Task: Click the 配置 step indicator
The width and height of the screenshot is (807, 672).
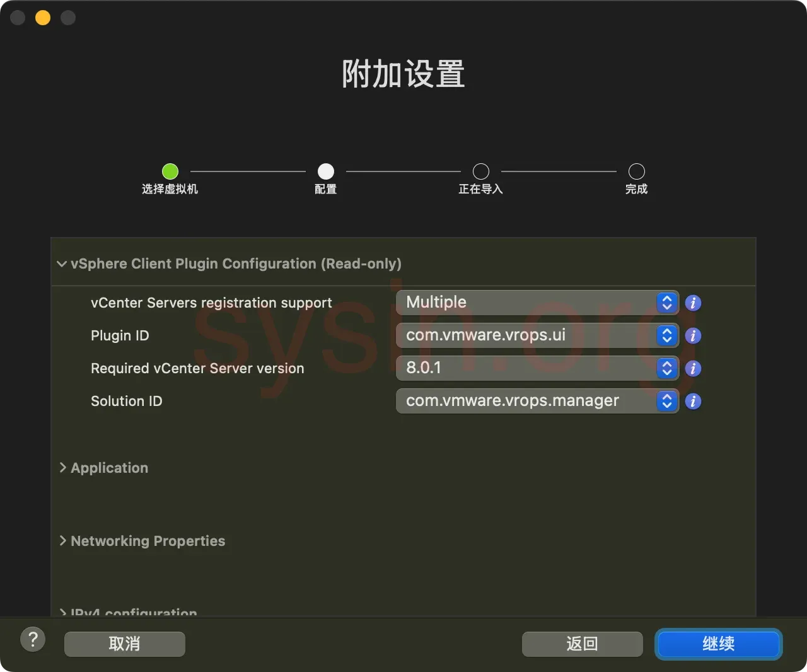Action: pos(326,171)
